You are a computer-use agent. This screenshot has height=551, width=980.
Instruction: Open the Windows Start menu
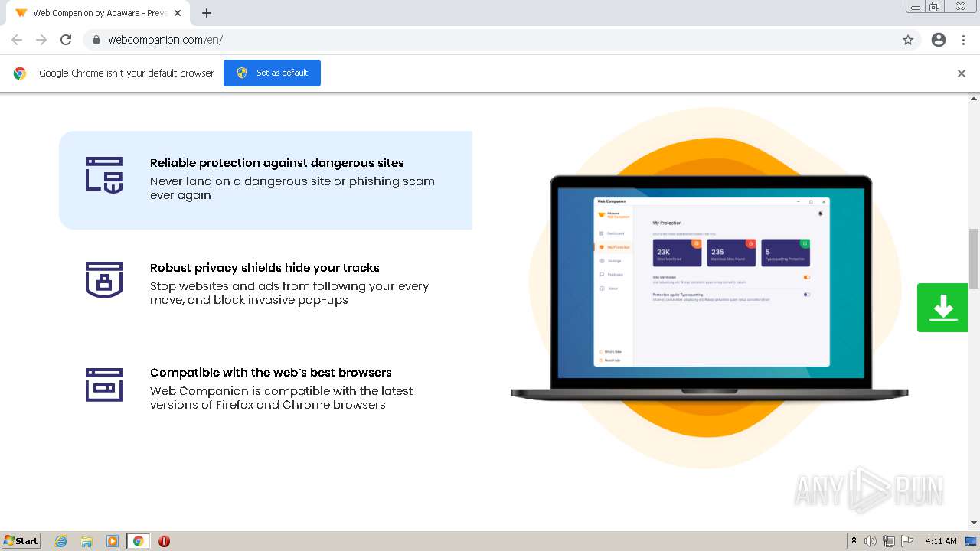[21, 541]
